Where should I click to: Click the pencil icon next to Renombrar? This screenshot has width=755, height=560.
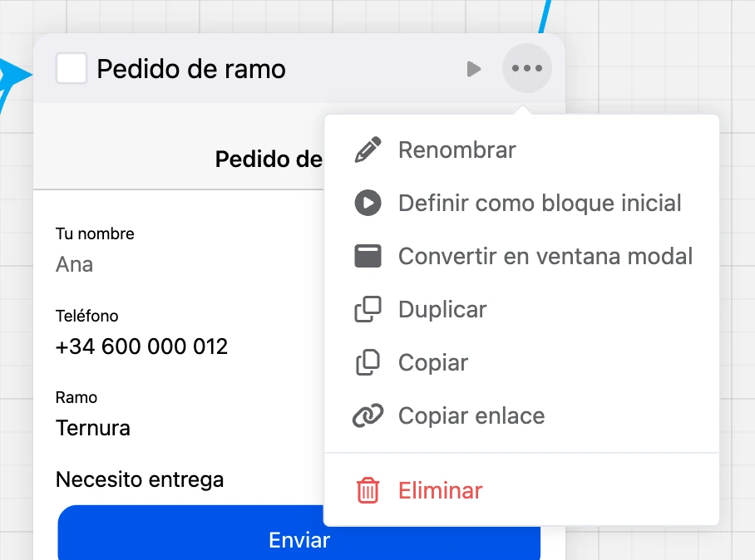click(368, 150)
